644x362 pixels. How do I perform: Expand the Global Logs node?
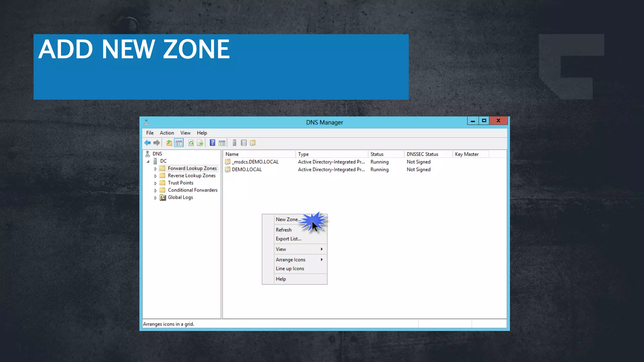pyautogui.click(x=155, y=198)
